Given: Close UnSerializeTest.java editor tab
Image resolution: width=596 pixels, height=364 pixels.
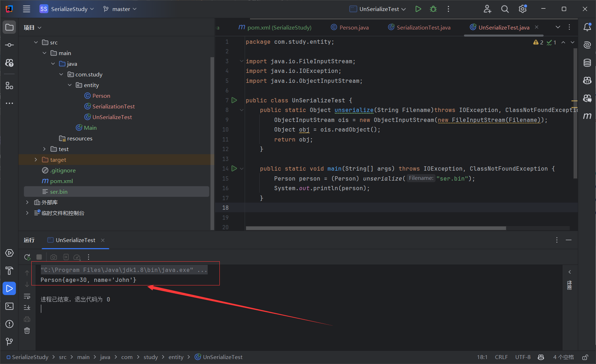Looking at the screenshot, I should click(537, 27).
